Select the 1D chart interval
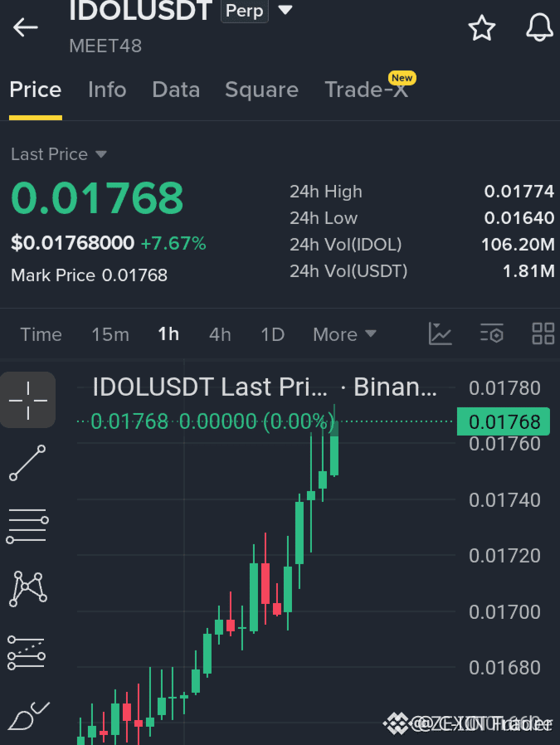560x745 pixels. click(x=273, y=334)
